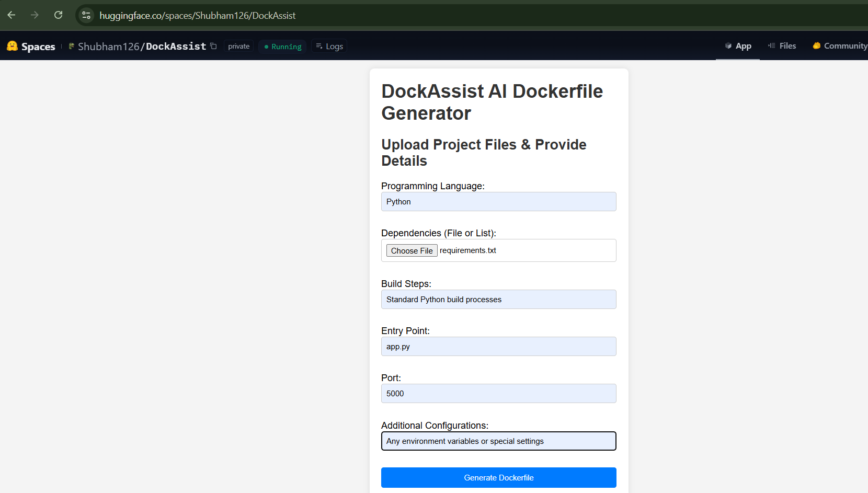
Task: Open the Community tab
Action: click(x=840, y=46)
